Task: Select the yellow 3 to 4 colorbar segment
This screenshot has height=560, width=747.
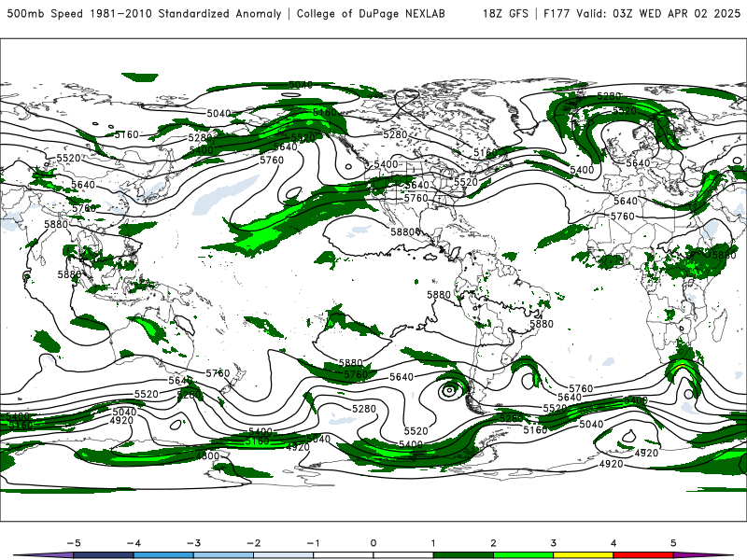Action: click(583, 555)
